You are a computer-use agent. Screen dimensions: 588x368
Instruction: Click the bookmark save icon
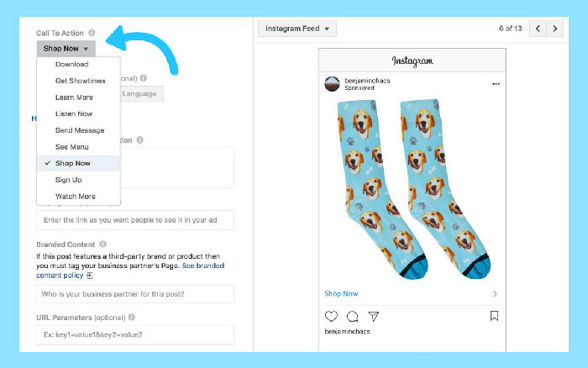tap(494, 316)
